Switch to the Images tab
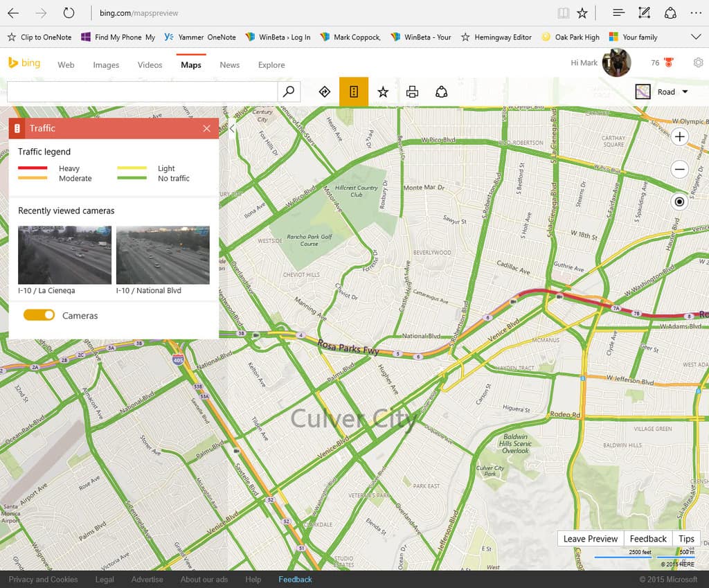Viewport: 709px width, 588px height. click(x=106, y=65)
